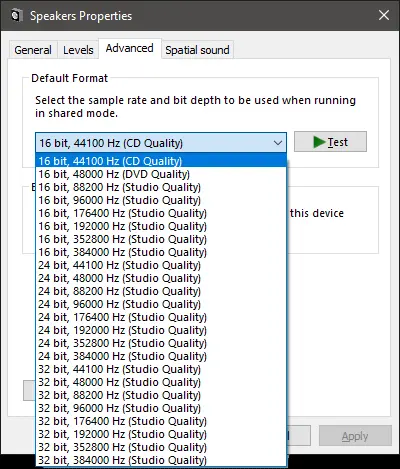Select 24 bit, 48000 Hz (Studio Quality)
The height and width of the screenshot is (469, 400).
pyautogui.click(x=161, y=278)
